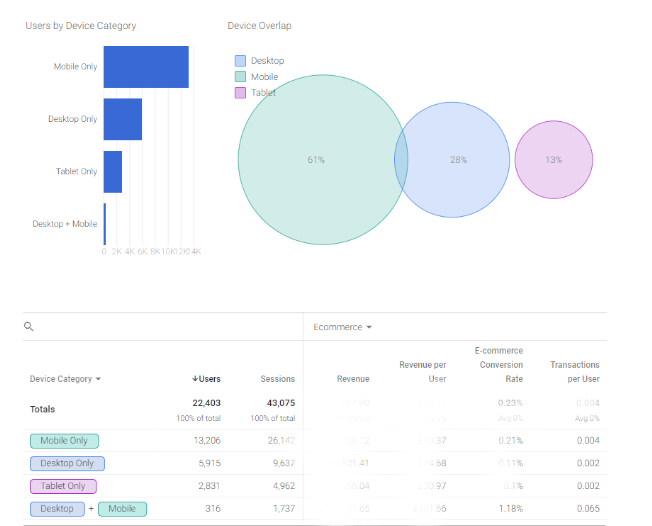Viewport: 652px width, 526px height.
Task: Click the Mobile Only tag in the table
Action: coord(64,441)
